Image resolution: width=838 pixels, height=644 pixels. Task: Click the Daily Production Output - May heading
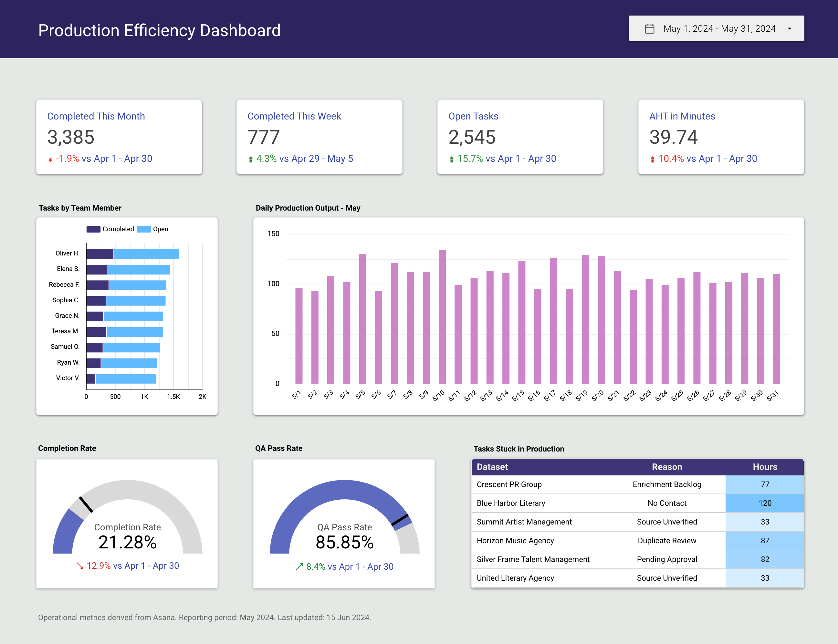(308, 208)
